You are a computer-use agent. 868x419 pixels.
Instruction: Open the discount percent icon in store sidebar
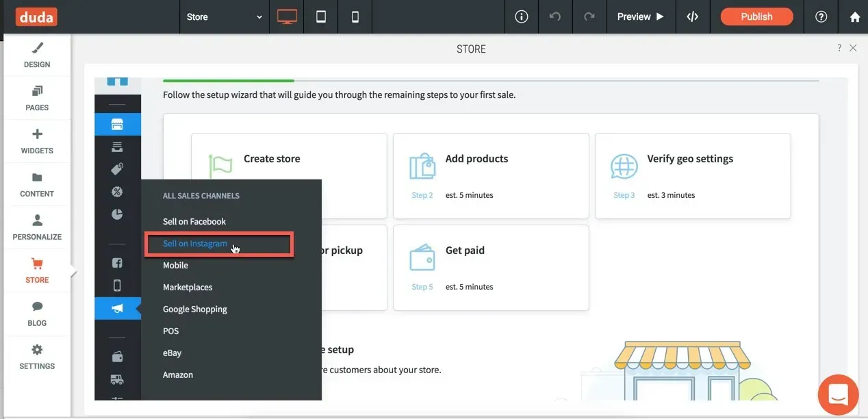coord(117,192)
